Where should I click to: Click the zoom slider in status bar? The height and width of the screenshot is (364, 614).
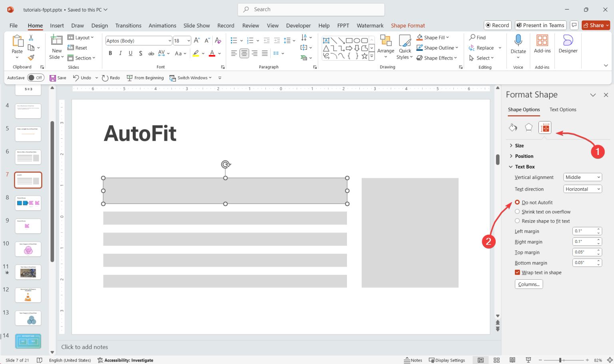point(560,360)
